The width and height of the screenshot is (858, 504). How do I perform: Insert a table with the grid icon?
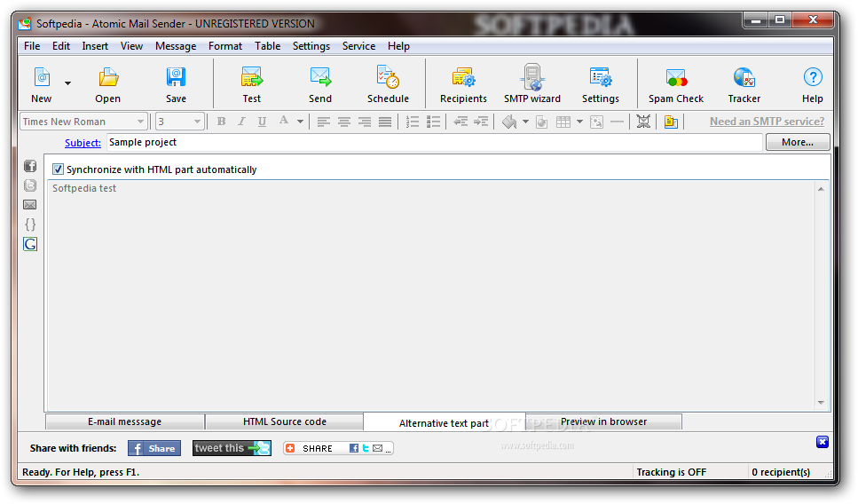pos(563,122)
